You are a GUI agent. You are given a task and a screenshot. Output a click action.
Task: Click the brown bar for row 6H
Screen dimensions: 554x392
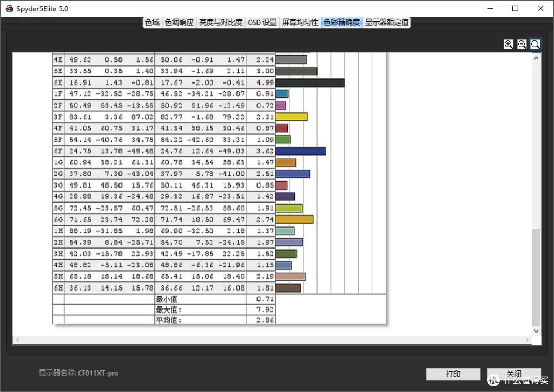(x=288, y=288)
